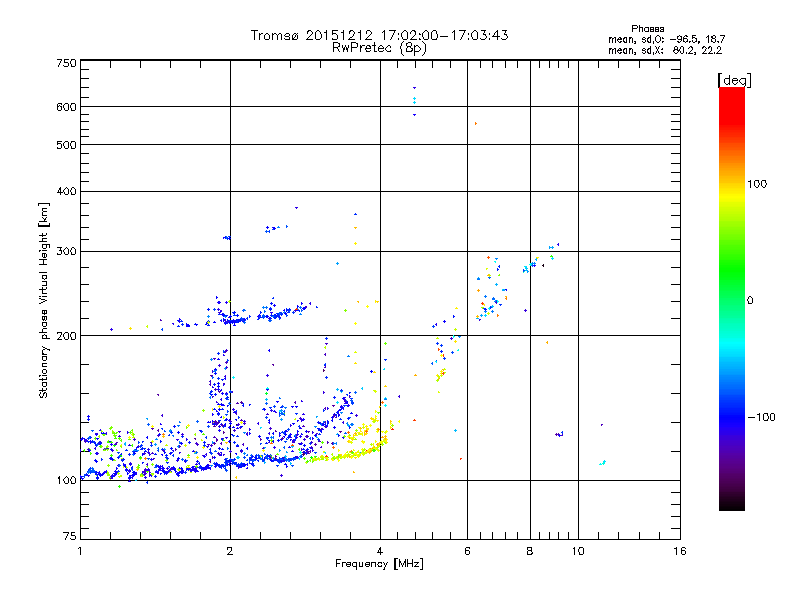
Task: Click the x-axis tick label '4'
Action: pyautogui.click(x=380, y=551)
